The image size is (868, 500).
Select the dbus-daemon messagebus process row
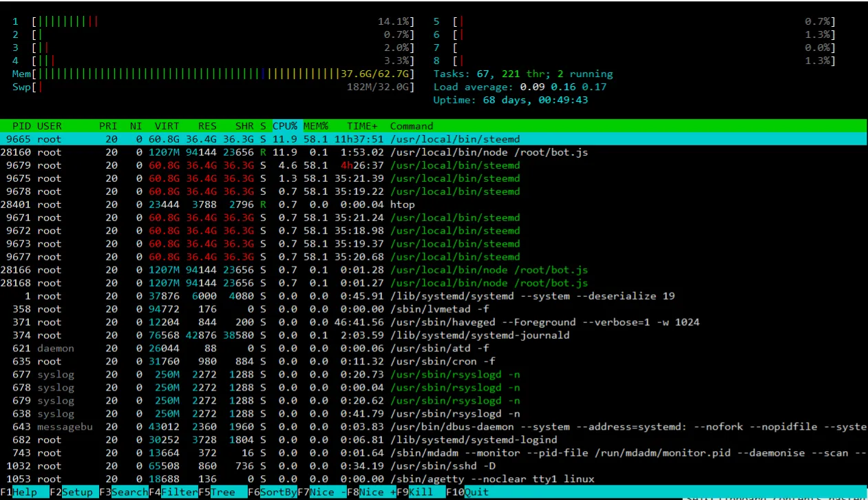coord(434,427)
